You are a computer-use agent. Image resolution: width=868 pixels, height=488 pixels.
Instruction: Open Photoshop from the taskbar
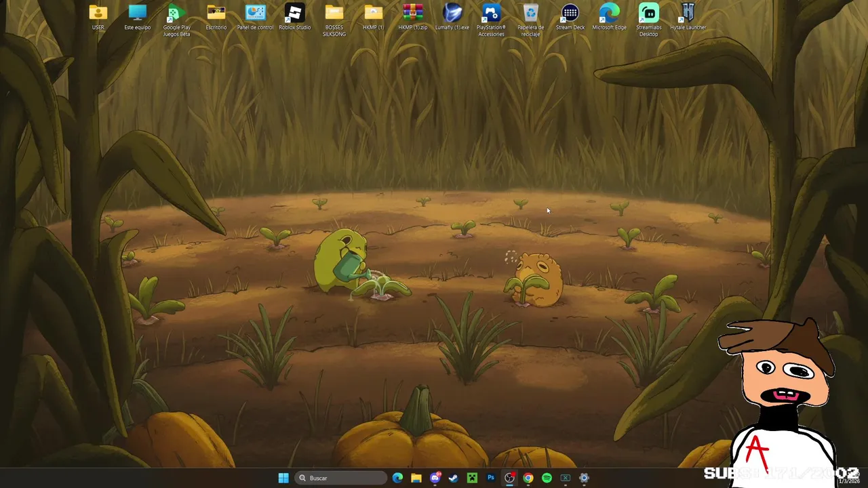point(490,478)
